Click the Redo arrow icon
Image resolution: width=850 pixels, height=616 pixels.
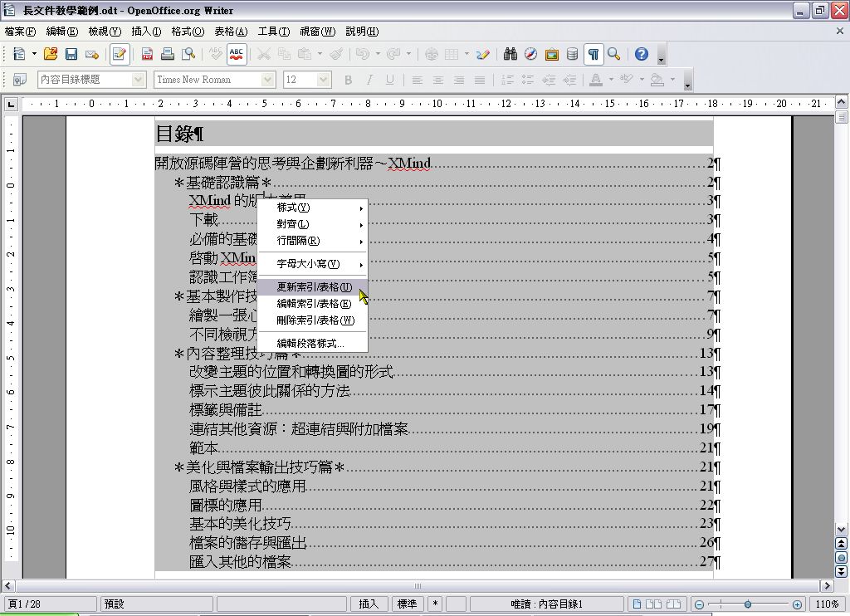coord(394,54)
